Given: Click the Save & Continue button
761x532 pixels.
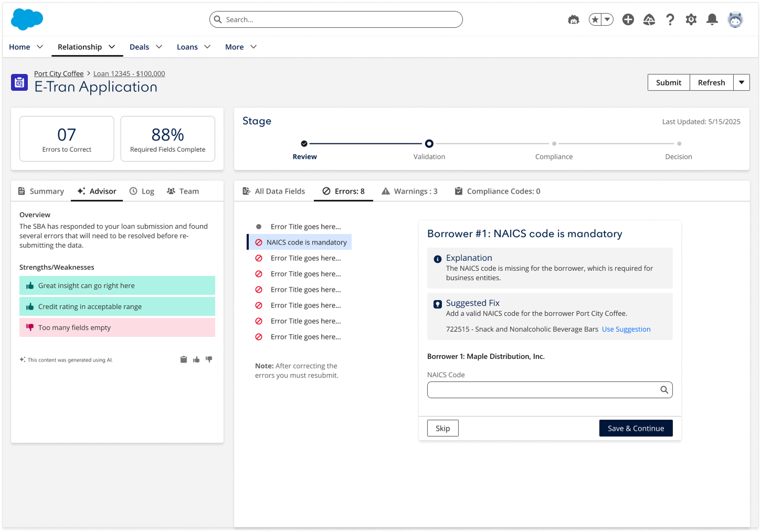Looking at the screenshot, I should [636, 428].
